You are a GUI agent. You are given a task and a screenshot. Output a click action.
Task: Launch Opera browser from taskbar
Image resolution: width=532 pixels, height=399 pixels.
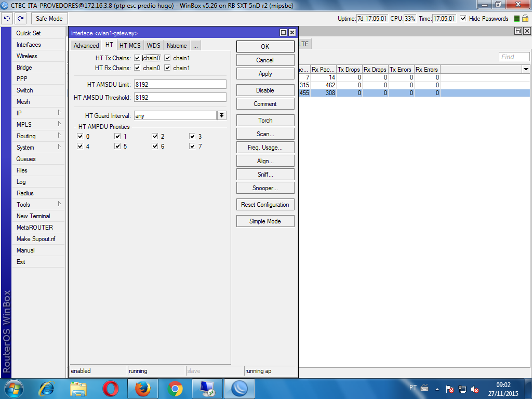pyautogui.click(x=111, y=389)
